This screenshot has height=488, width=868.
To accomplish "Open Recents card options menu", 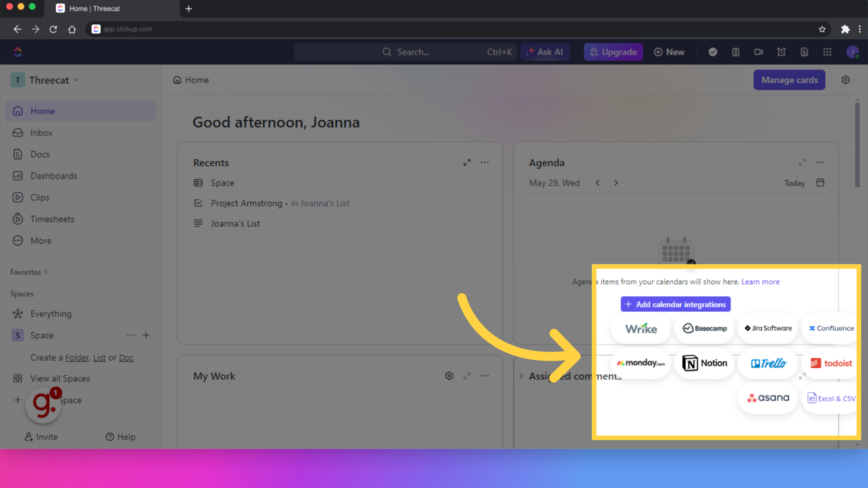I will pos(485,162).
